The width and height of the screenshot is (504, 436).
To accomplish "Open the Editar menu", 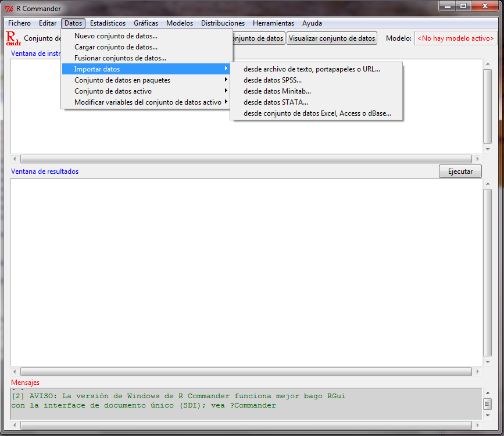I will point(48,23).
